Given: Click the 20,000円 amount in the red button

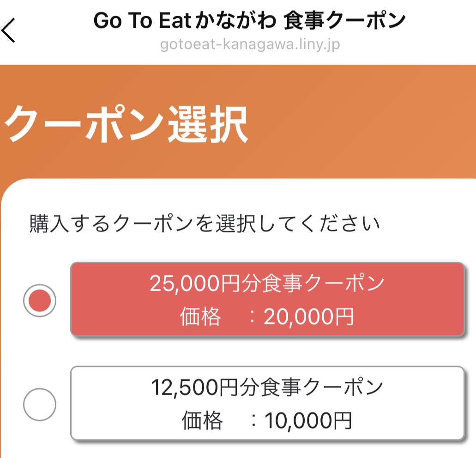Looking at the screenshot, I should [308, 317].
